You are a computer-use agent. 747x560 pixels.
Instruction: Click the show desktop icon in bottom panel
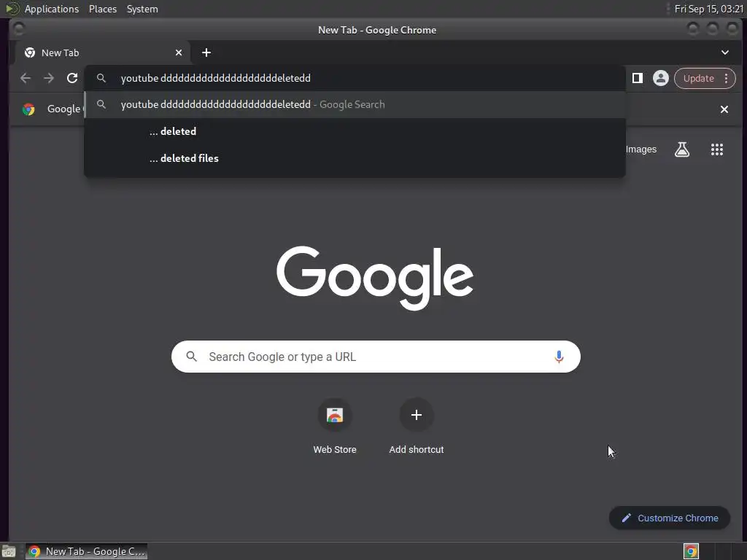[9, 552]
